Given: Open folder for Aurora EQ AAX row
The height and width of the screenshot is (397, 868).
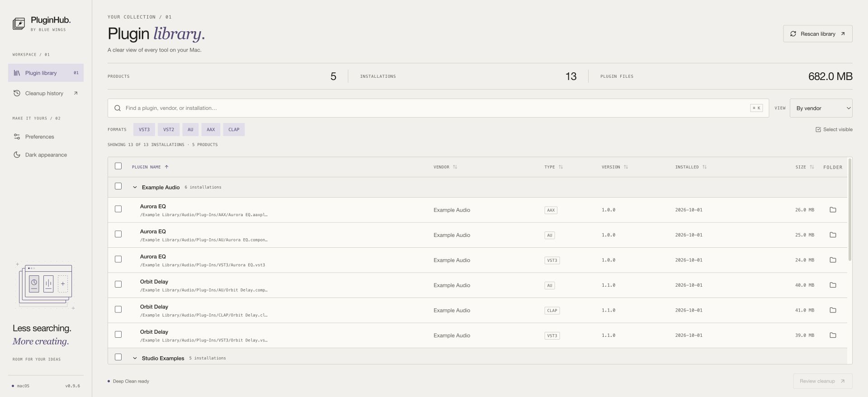Looking at the screenshot, I should pyautogui.click(x=833, y=210).
